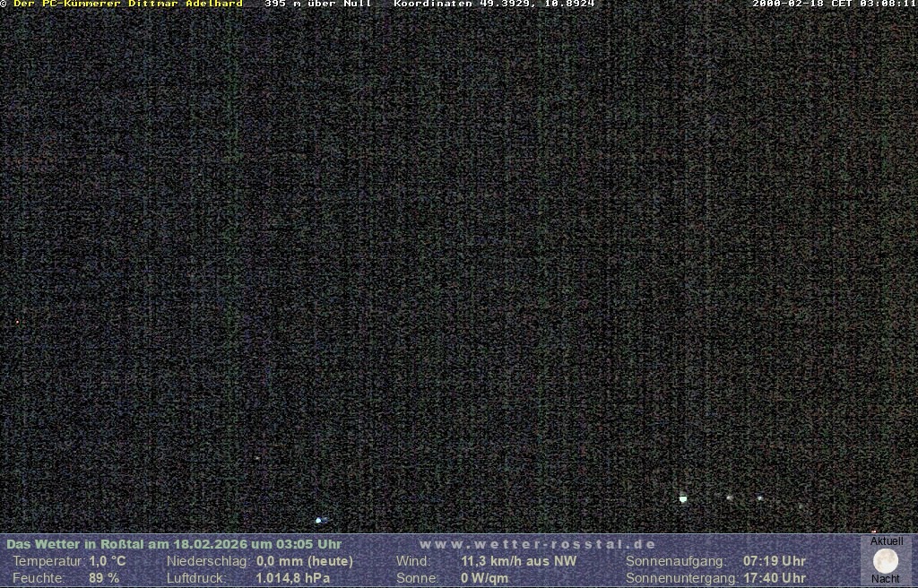Click the 'Nacht' label below the moon
The image size is (918, 588).
[x=886, y=579]
